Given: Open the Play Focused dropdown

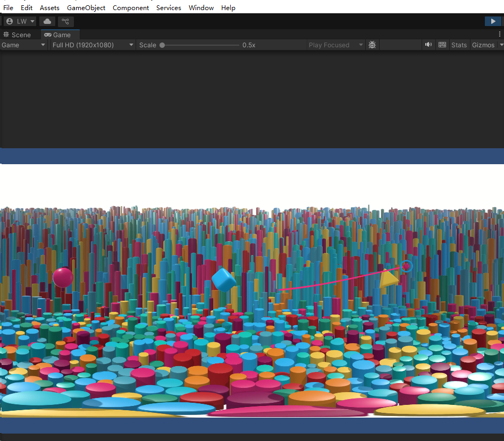Looking at the screenshot, I should click(x=335, y=45).
